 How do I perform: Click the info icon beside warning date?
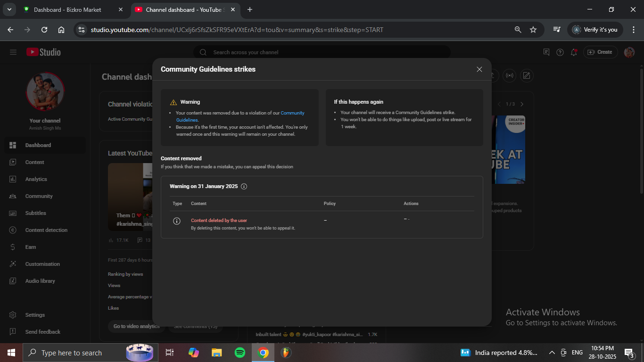coord(244,186)
